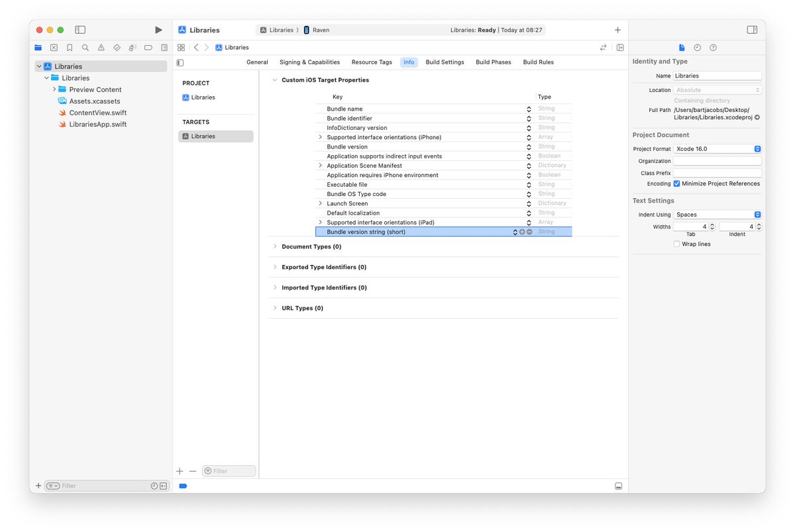Screen dimensions: 795x532
Task: Show the History inspector clock icon
Action: [x=698, y=48]
